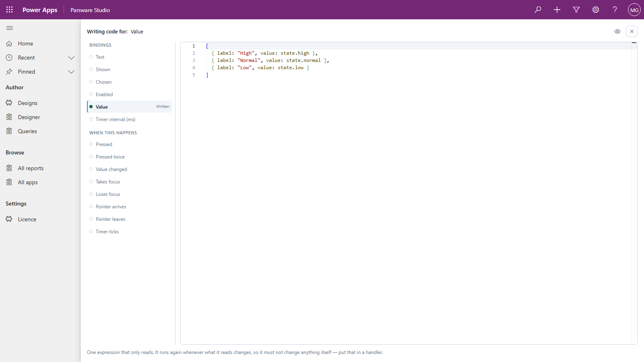Click Parsware Studio in the header
The image size is (644, 362).
90,10
